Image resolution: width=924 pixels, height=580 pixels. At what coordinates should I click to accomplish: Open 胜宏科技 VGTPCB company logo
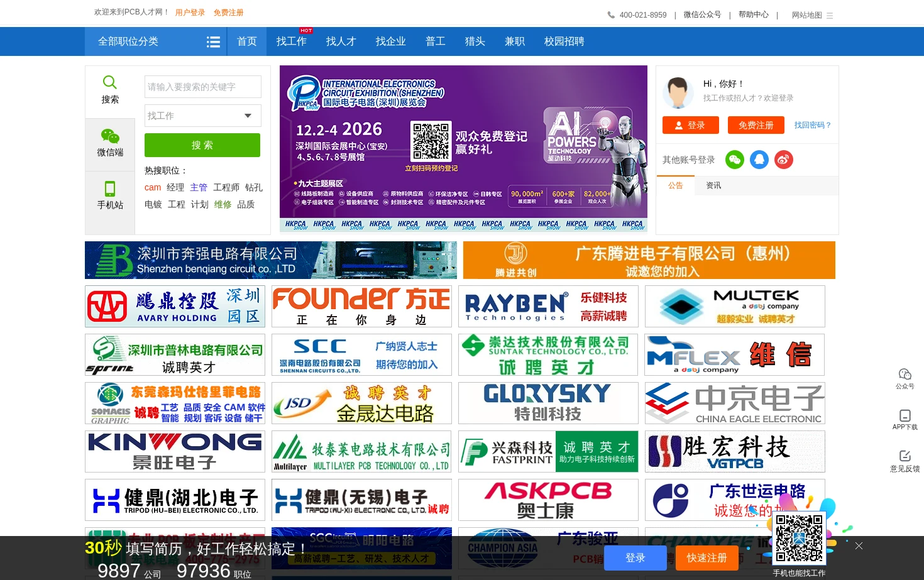click(735, 451)
